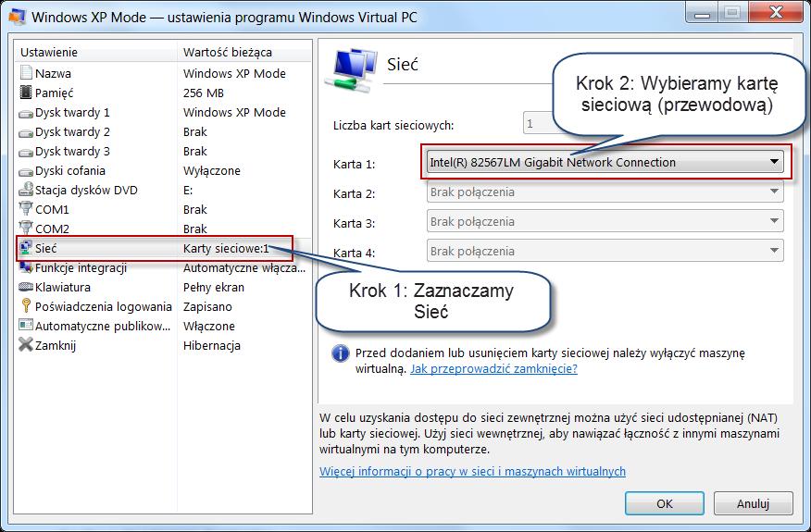This screenshot has height=532, width=811.
Task: Select the Pamięć setting row
Action: tap(163, 93)
